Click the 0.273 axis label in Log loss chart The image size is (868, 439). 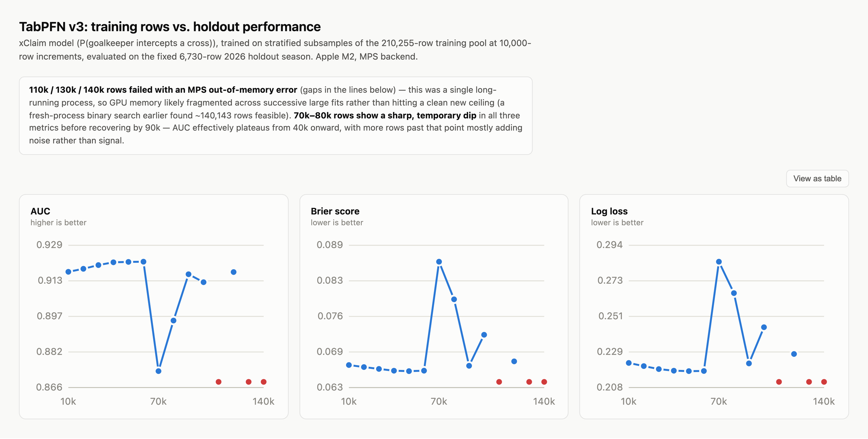coord(610,280)
